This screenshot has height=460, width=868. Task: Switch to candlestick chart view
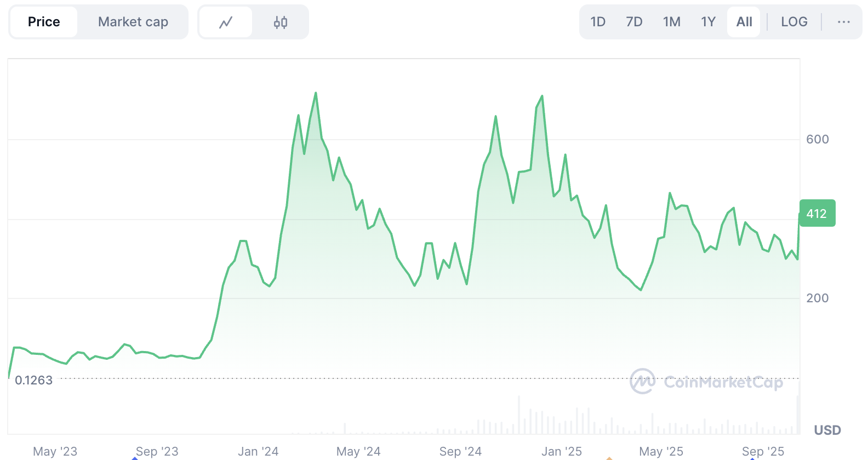tap(281, 22)
